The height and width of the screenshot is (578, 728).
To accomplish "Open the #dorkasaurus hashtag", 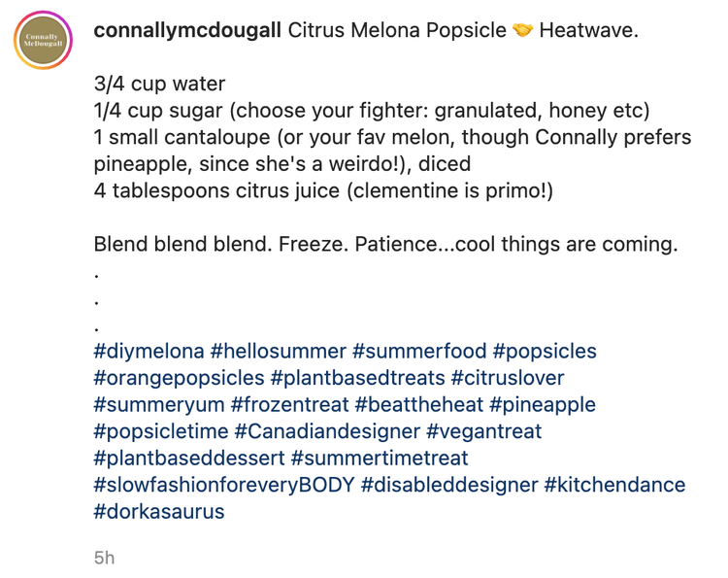I will coord(159,511).
